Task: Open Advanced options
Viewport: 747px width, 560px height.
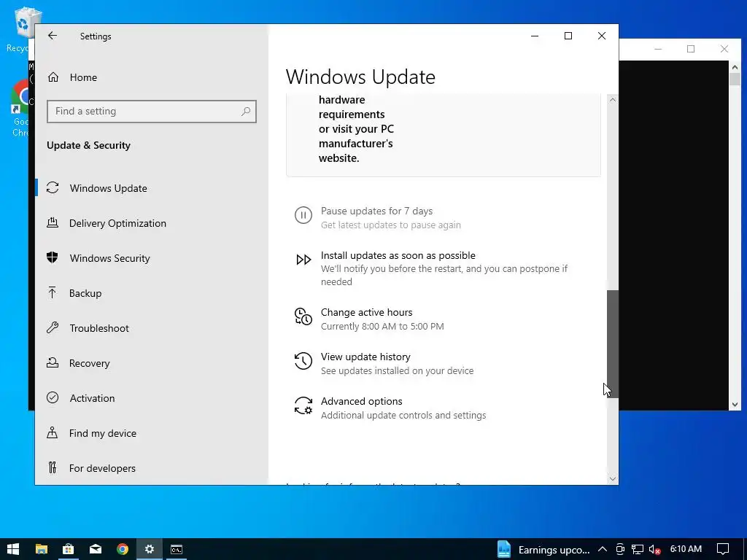Action: coord(361,402)
